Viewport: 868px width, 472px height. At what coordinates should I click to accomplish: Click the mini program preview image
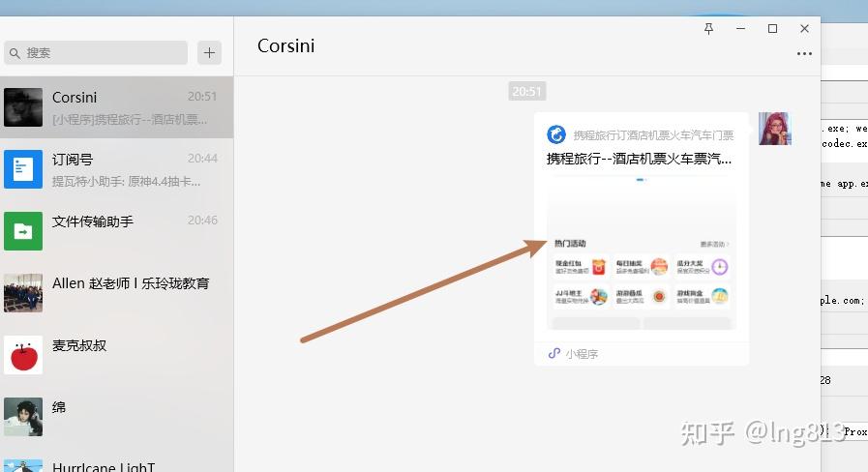pos(642,254)
